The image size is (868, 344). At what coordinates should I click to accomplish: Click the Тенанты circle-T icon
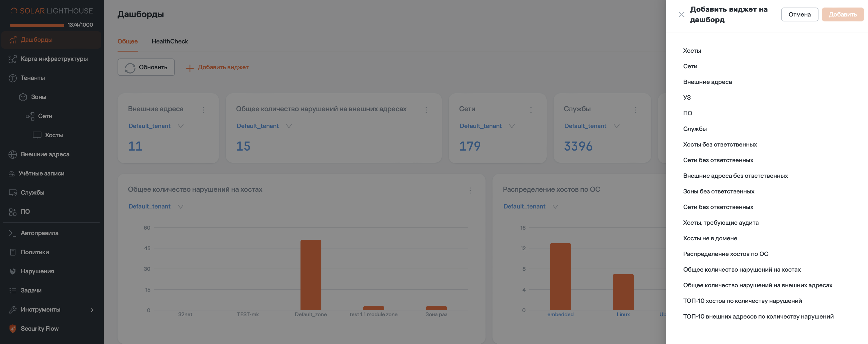click(x=13, y=78)
